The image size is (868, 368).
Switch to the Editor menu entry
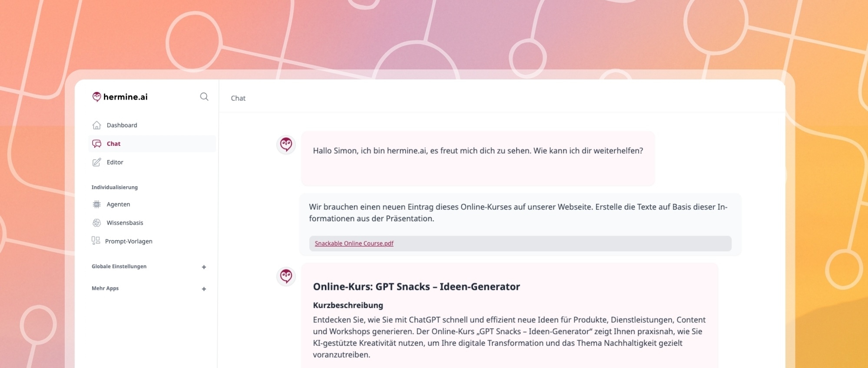(x=115, y=162)
